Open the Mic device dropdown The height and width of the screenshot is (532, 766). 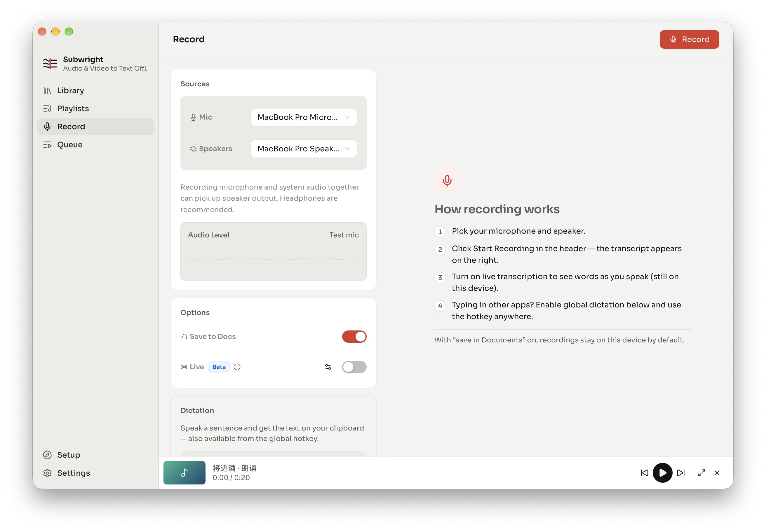click(304, 117)
